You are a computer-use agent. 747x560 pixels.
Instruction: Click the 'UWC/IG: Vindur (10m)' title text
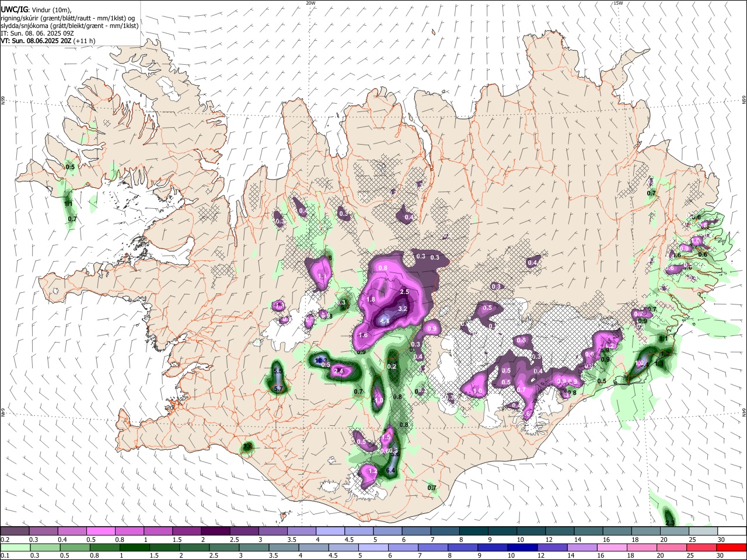(36, 9)
